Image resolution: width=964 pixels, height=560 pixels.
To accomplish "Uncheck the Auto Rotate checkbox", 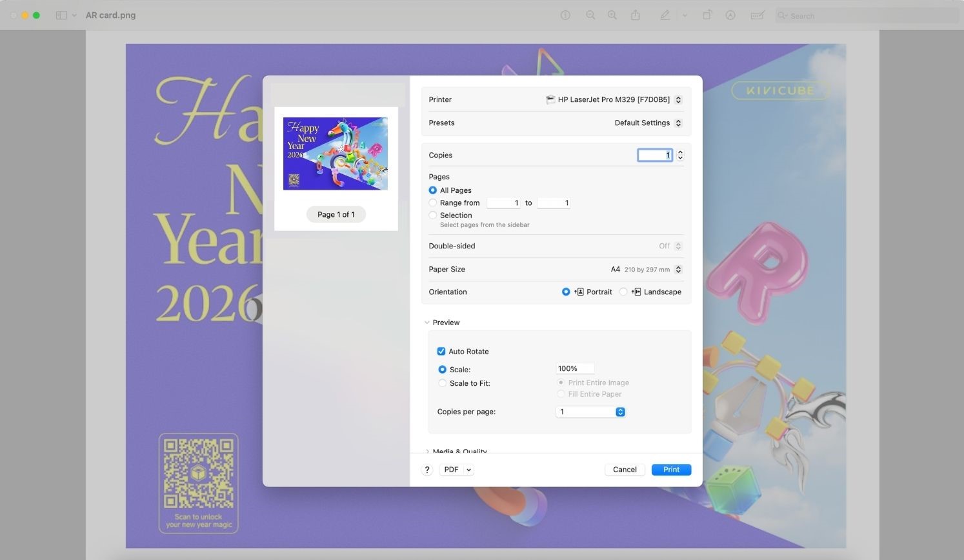I will (x=441, y=352).
